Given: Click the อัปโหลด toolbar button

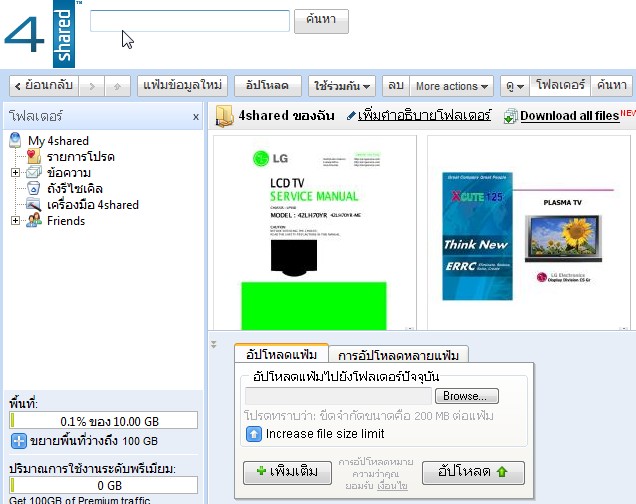Looking at the screenshot, I should 268,86.
